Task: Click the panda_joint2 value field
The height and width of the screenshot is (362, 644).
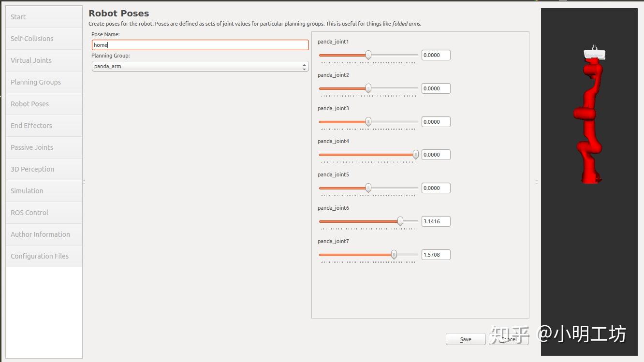Action: point(436,88)
